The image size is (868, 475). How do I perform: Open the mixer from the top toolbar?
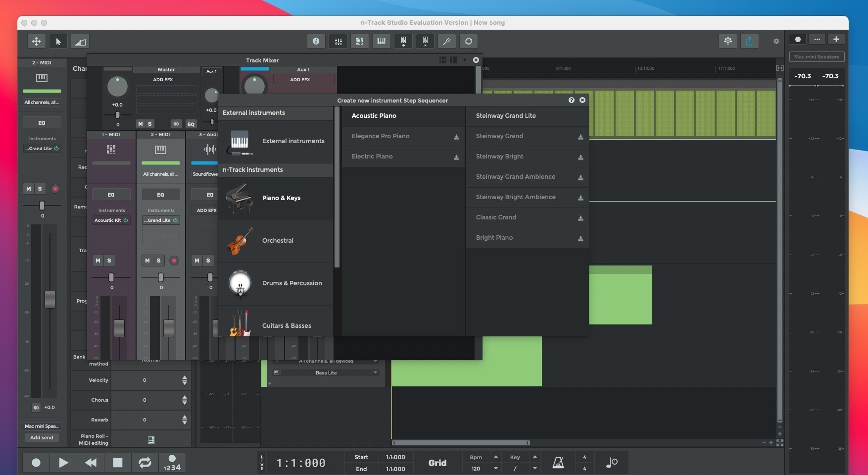click(x=338, y=41)
